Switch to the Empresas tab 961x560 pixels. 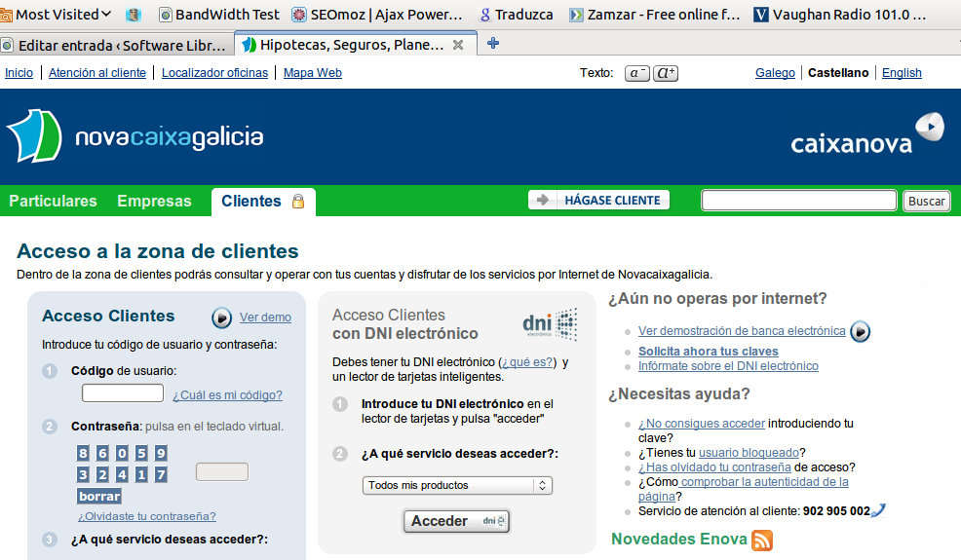[154, 202]
